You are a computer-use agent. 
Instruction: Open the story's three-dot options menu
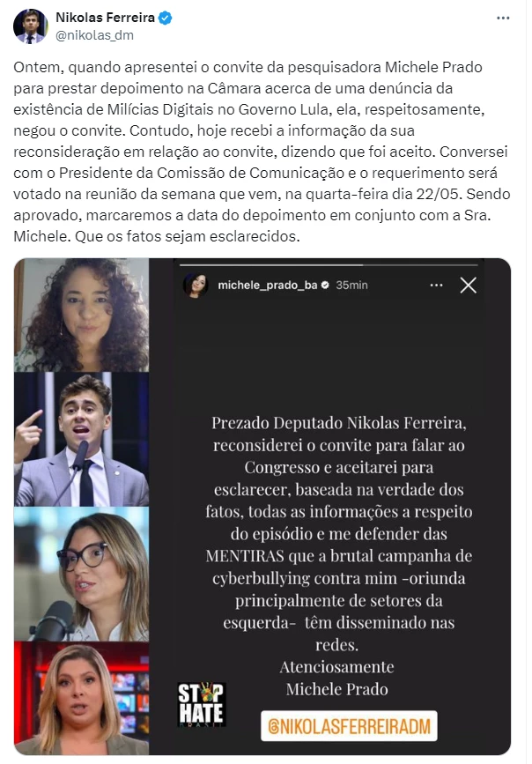coord(437,285)
